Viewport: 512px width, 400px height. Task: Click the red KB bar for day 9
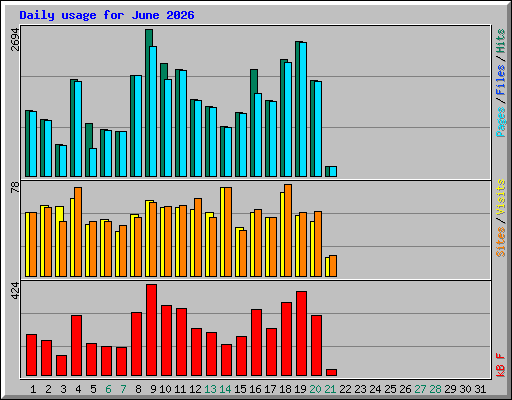pos(151,330)
